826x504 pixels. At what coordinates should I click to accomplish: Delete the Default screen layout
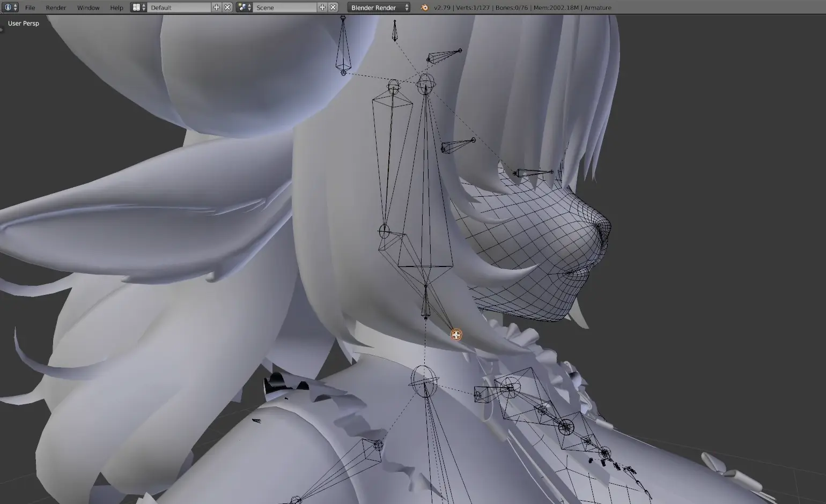tap(227, 8)
